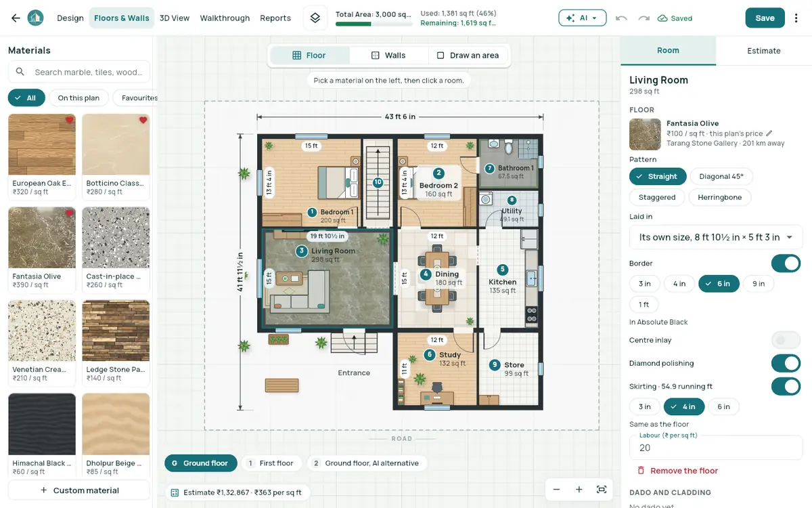
Task: Open the three-dot more options menu
Action: (796, 18)
